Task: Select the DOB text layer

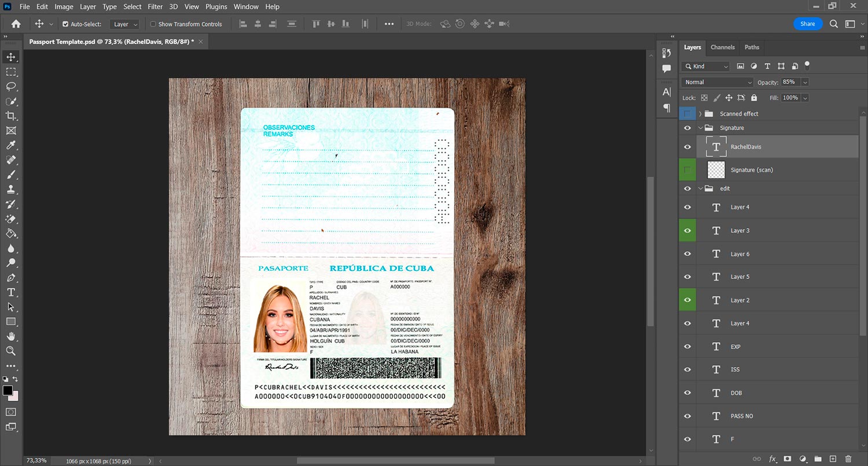Action: click(736, 393)
